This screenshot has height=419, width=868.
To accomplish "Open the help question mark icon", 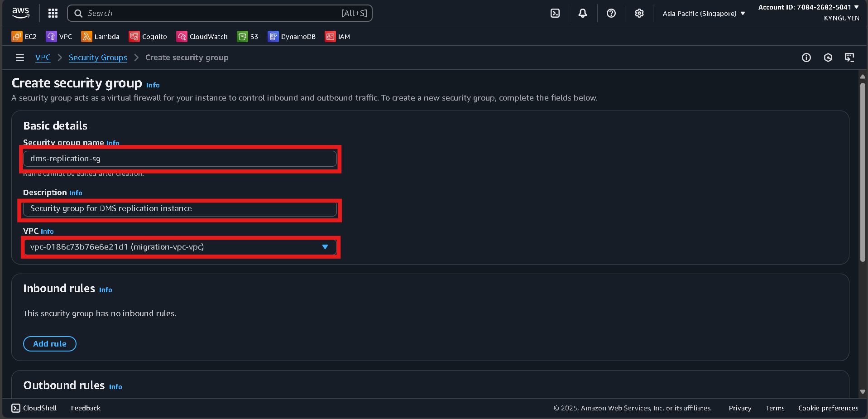I will [611, 13].
